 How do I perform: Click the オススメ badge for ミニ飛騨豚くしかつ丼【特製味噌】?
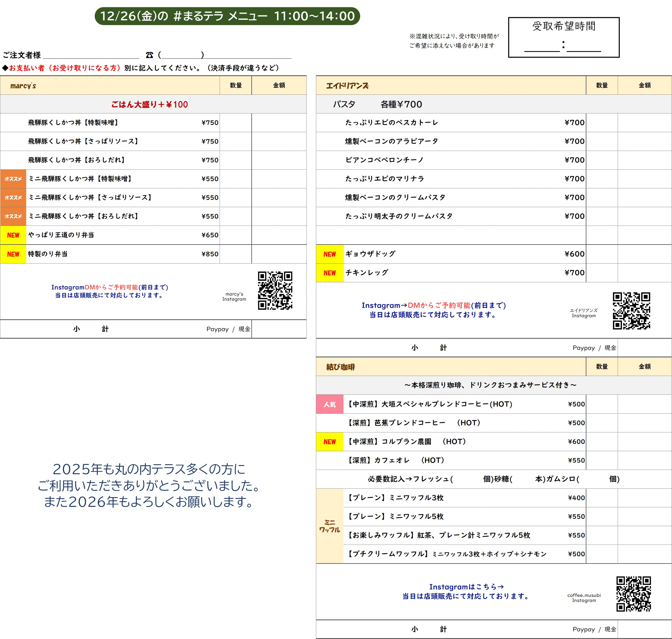[x=13, y=179]
